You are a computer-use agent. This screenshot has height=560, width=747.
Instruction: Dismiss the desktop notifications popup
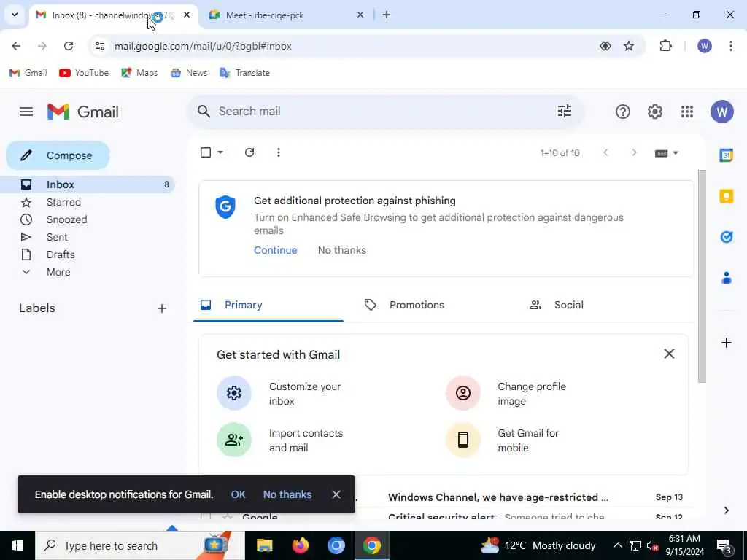point(336,495)
